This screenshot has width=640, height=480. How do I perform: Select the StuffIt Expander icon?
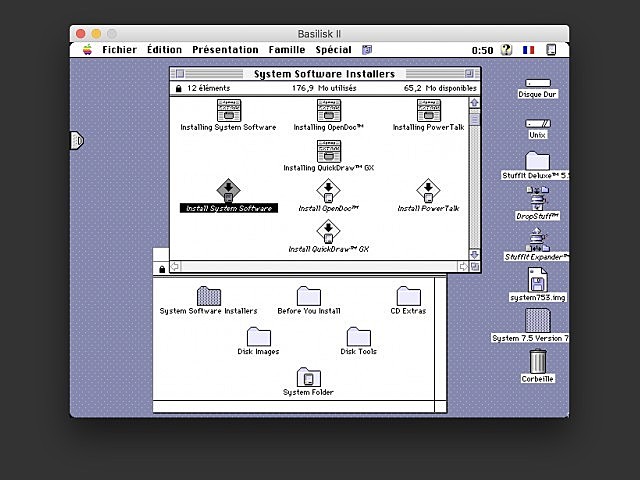(538, 240)
